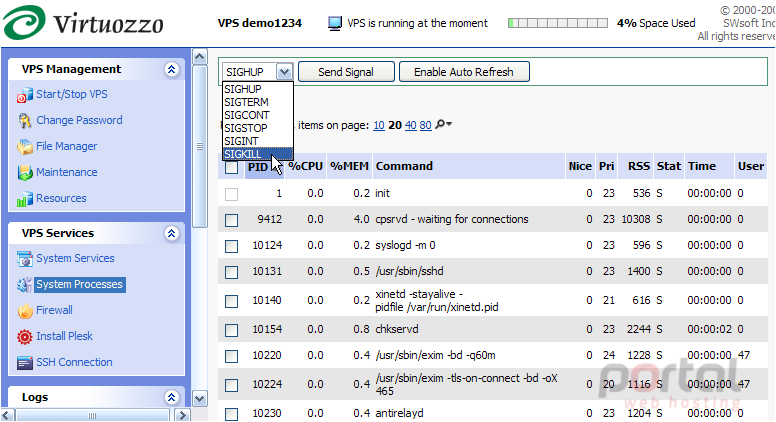Click the Virtuozzo logo

coord(83,22)
